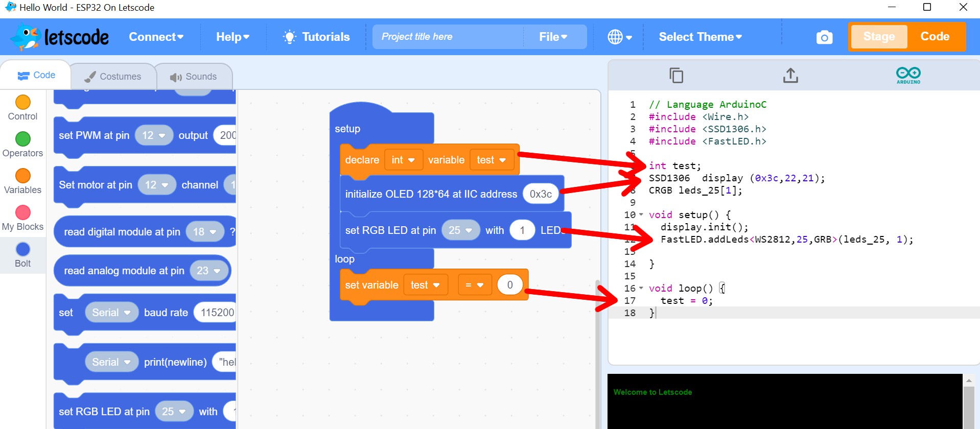980x429 pixels.
Task: Switch to Stage mode
Action: [879, 37]
